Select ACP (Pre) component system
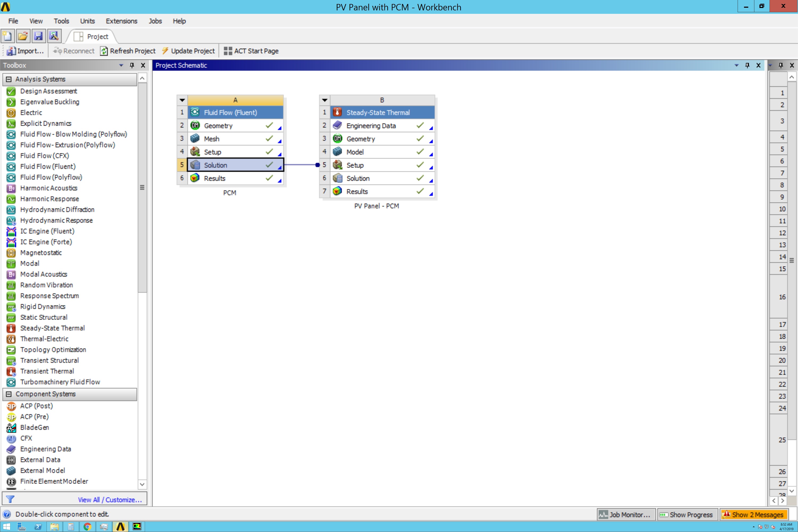 click(x=35, y=417)
